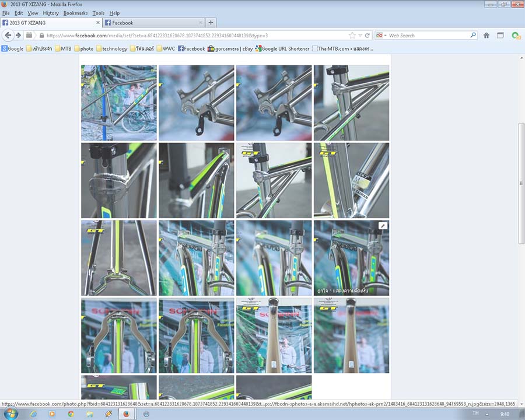Open the first thumbnail of frame with blue stand
The width and height of the screenshot is (525, 420).
point(118,103)
